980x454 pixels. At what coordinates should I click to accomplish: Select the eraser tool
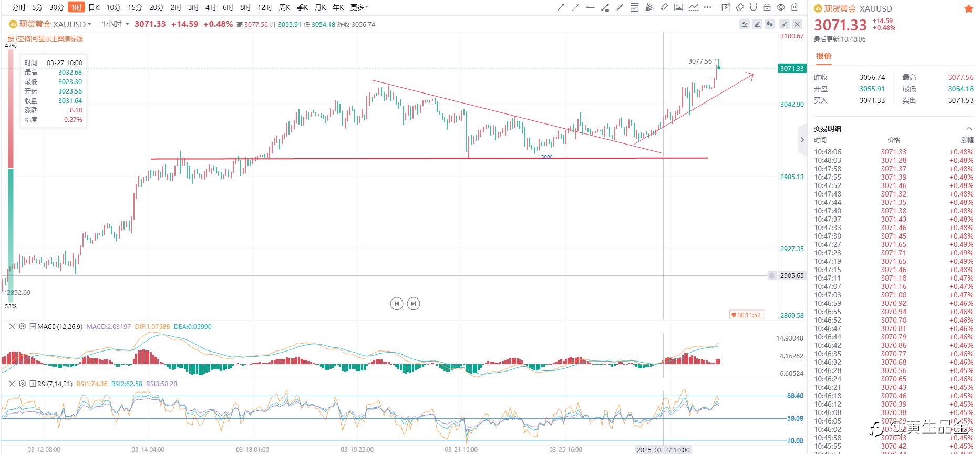[x=740, y=7]
